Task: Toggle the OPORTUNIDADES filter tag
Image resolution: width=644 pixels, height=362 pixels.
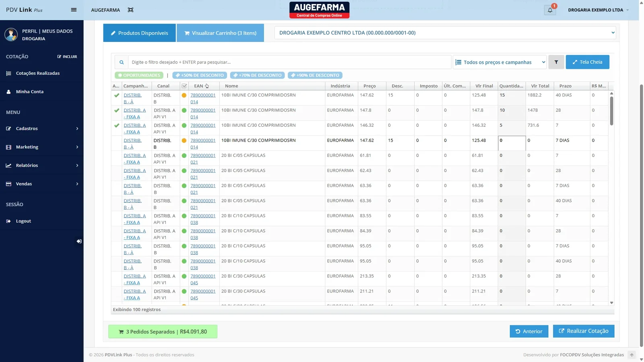Action: 139,75
